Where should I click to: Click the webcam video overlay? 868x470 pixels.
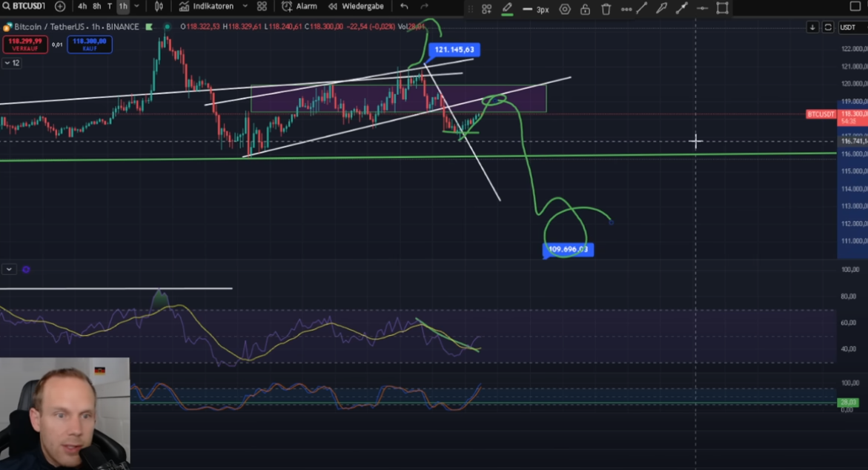point(64,414)
